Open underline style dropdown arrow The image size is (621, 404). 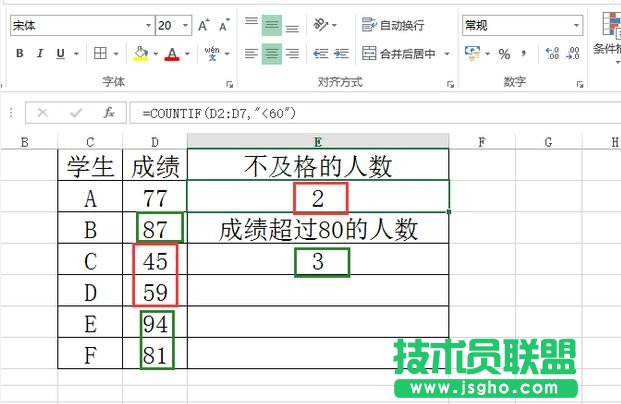[76, 53]
